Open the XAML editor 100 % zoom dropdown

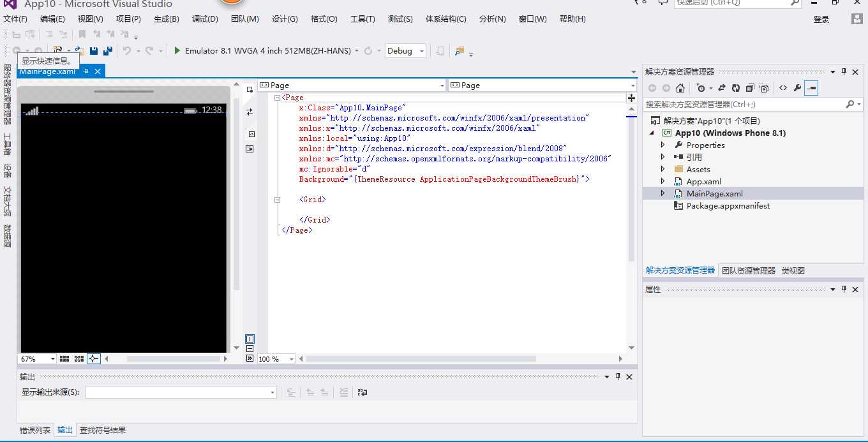point(291,359)
